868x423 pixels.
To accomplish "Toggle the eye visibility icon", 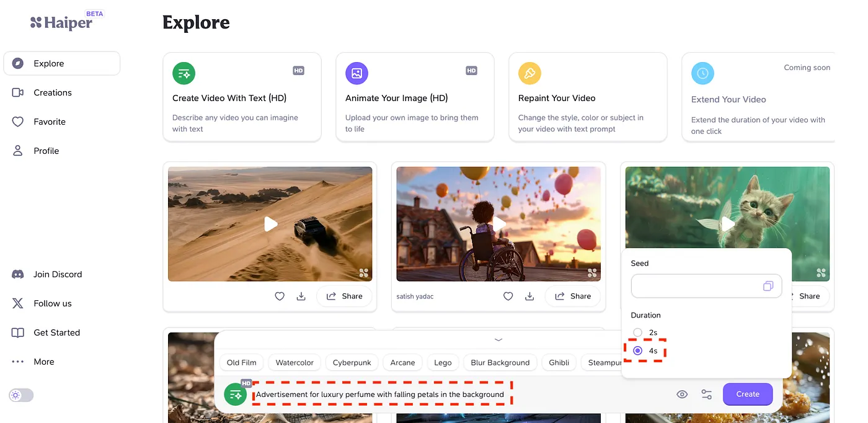I will tap(682, 394).
